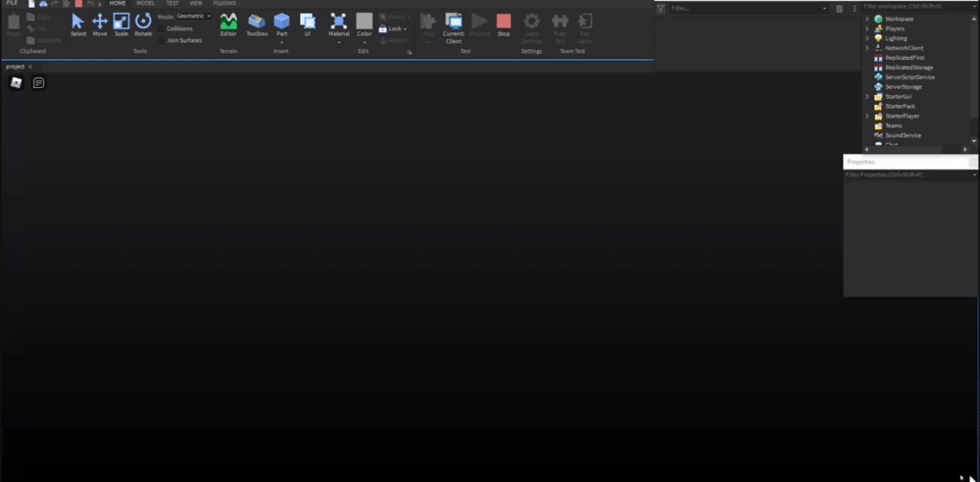Click the Filter workspace search field
The image size is (980, 482).
(918, 6)
